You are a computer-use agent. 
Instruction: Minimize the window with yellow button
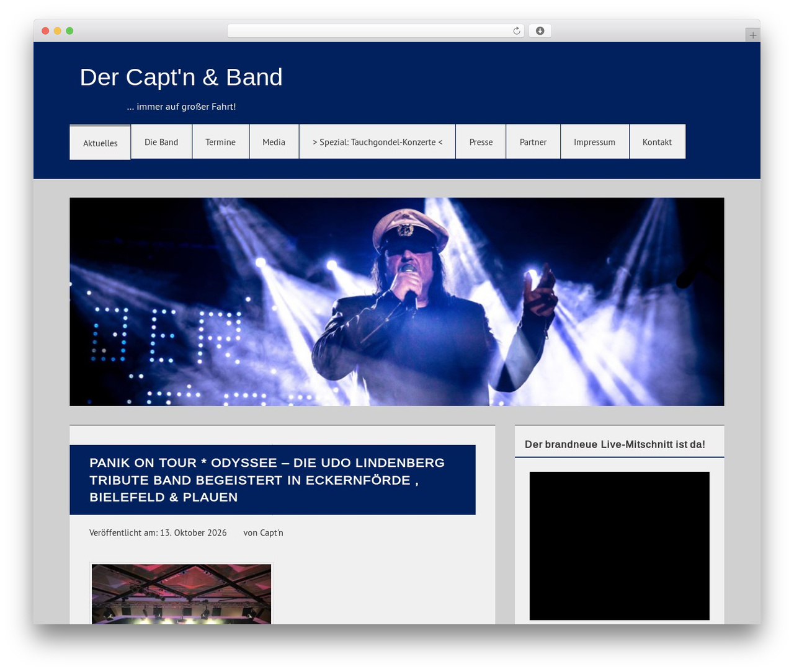[58, 31]
